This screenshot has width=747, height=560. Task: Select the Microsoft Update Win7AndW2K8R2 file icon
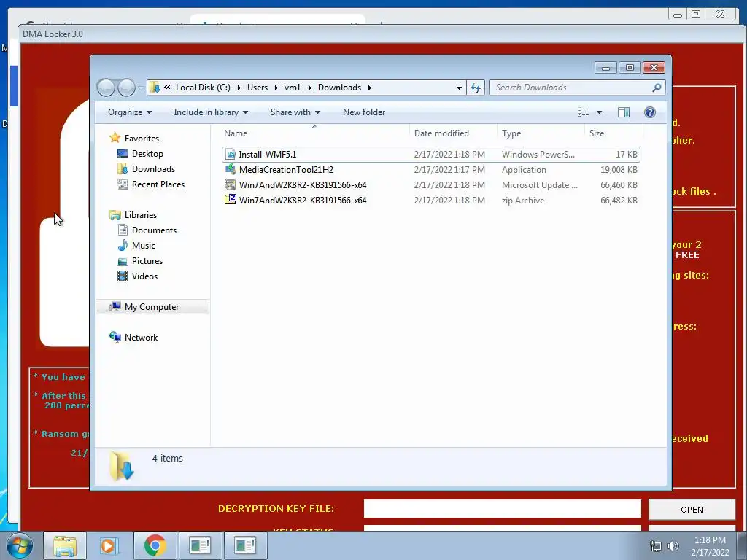pyautogui.click(x=231, y=184)
